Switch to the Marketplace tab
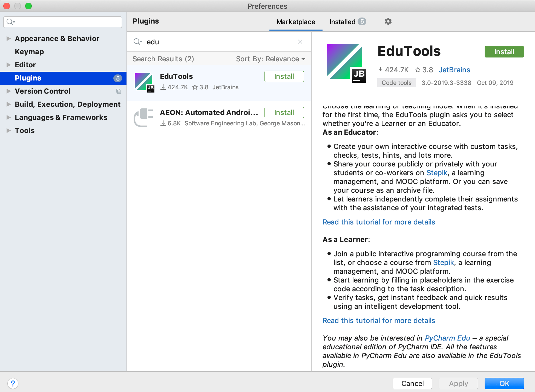The width and height of the screenshot is (535, 392). pos(296,22)
